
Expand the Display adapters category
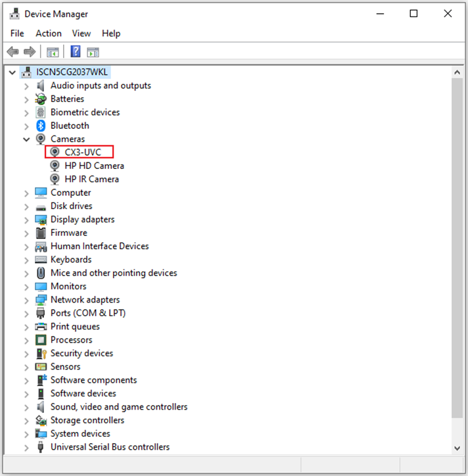point(26,220)
